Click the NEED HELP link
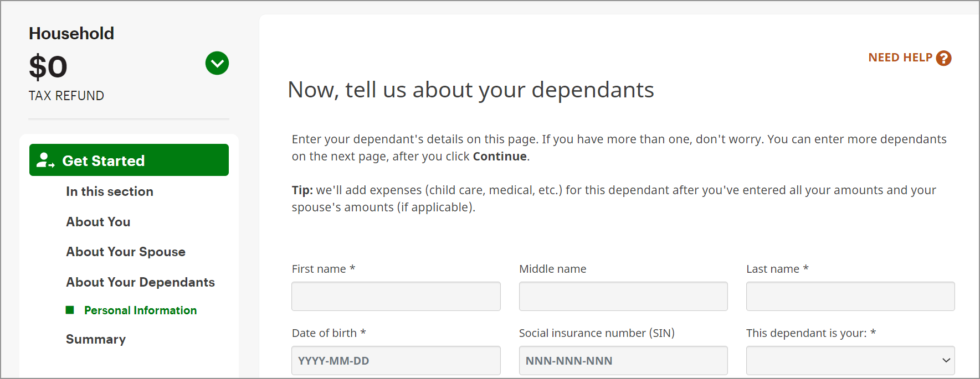The image size is (980, 379). [x=900, y=58]
